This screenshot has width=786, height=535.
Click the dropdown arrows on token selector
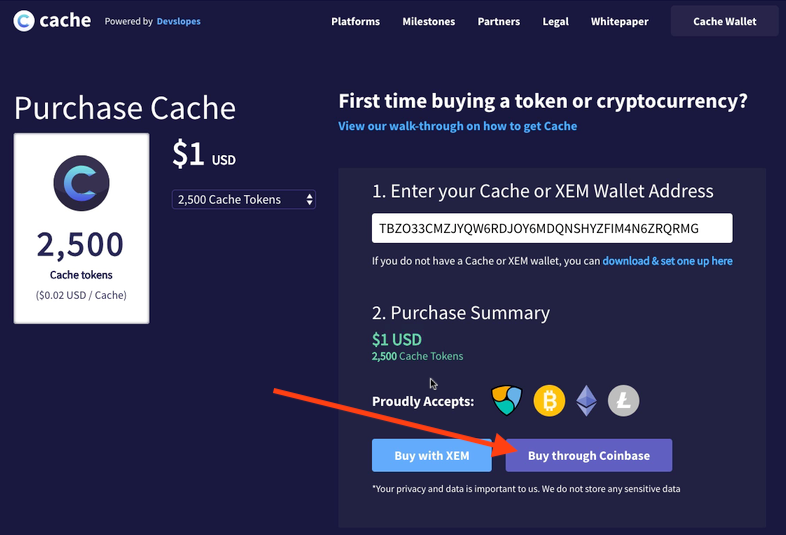pos(309,200)
